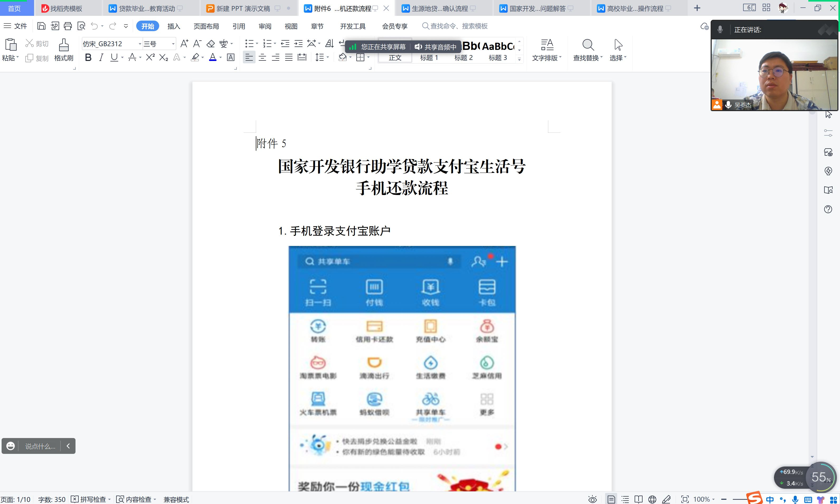Image resolution: width=840 pixels, height=504 pixels.
Task: Click the print icon in quick toolbar
Action: coord(68,26)
